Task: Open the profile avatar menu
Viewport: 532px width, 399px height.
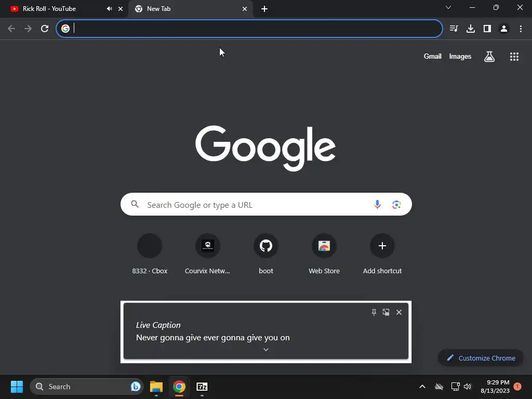Action: pyautogui.click(x=504, y=29)
